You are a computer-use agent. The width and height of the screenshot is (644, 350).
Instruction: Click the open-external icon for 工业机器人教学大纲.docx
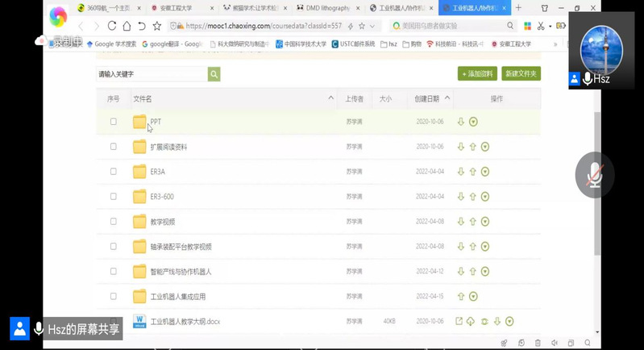[x=459, y=321]
